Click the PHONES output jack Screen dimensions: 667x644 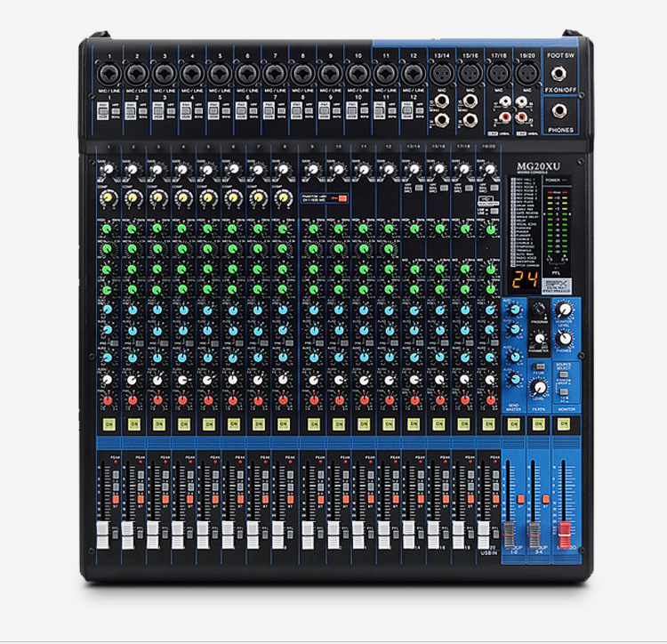tap(559, 111)
